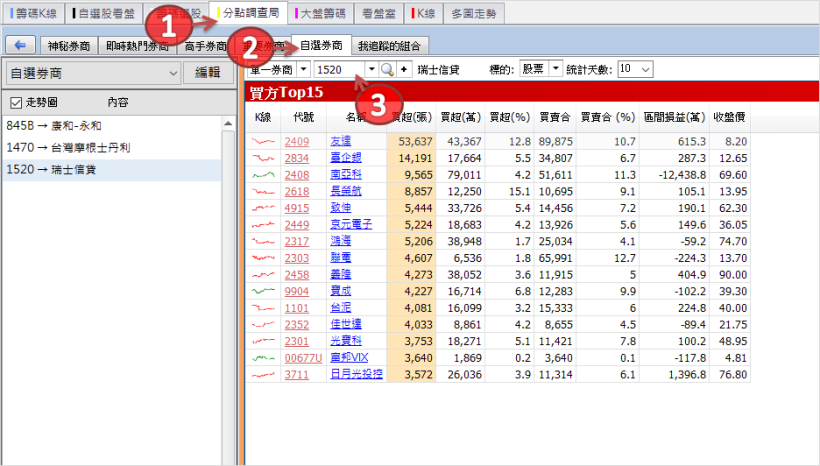Select 845B 康和-永和 in broker list
This screenshot has height=466, width=820.
[111, 126]
